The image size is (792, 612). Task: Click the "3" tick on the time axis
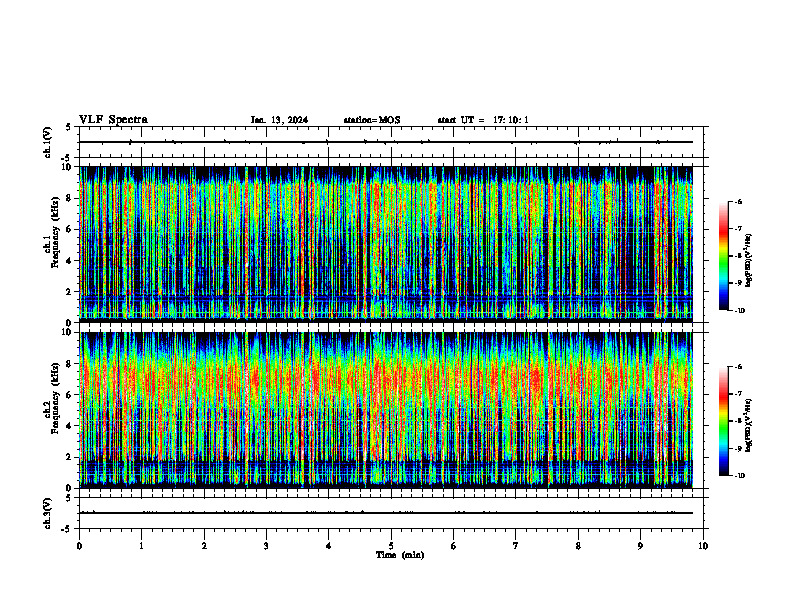click(x=266, y=546)
